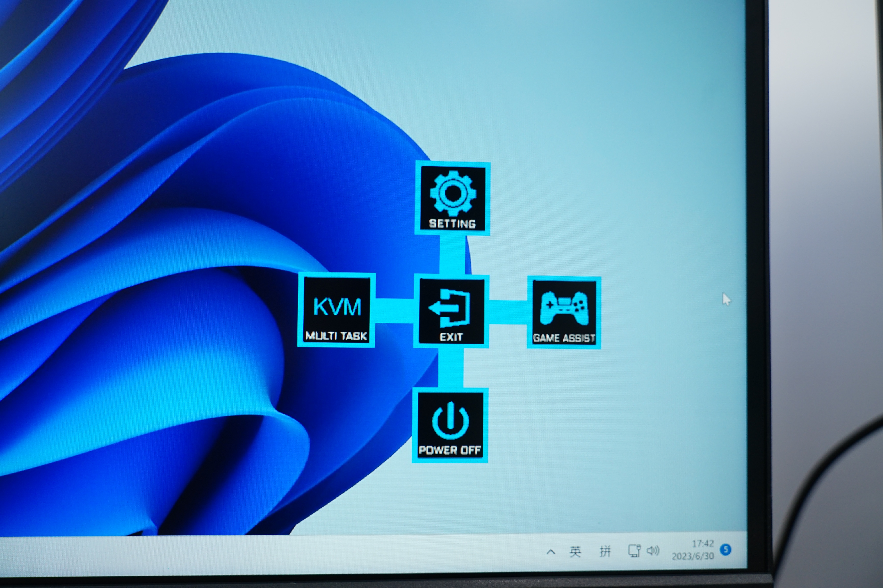Image resolution: width=883 pixels, height=588 pixels.
Task: Click the EXIT text label
Action: coord(451,337)
